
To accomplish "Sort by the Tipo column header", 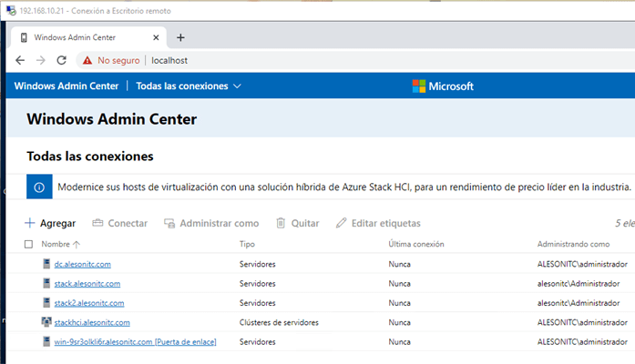I will click(247, 244).
